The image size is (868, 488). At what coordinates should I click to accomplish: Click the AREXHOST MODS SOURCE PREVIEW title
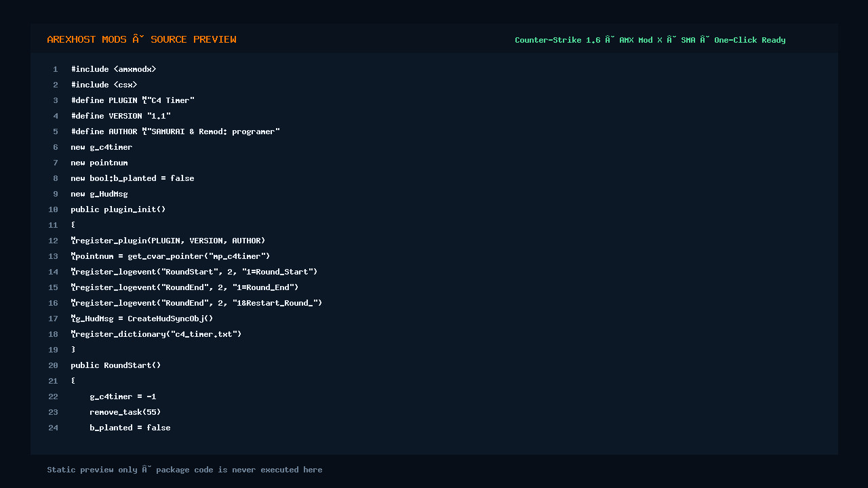142,39
